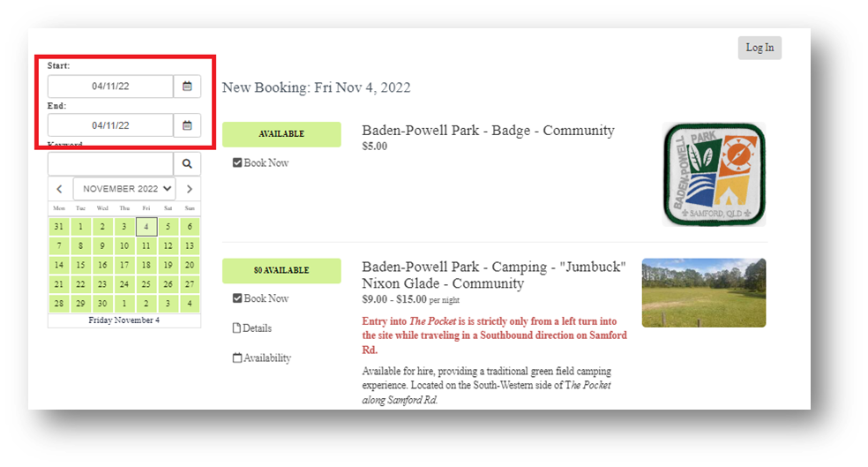Click Details document icon for Jumbuck camping

pos(236,328)
